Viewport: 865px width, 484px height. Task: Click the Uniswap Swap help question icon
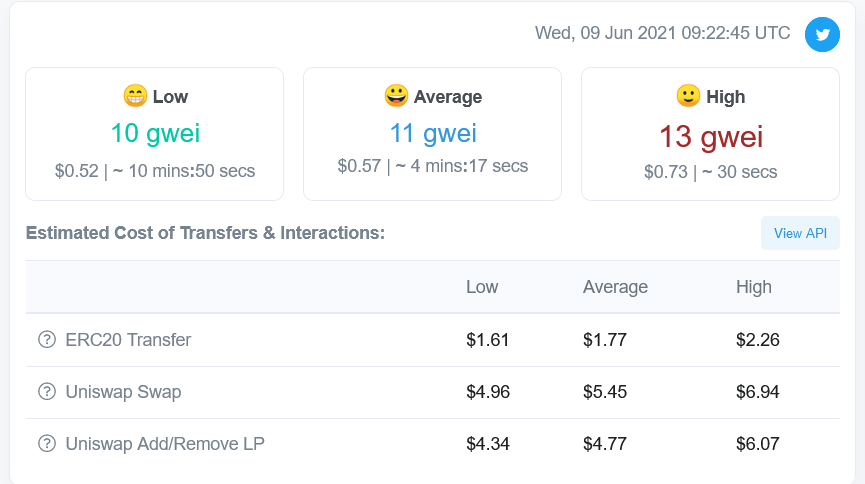(x=47, y=391)
